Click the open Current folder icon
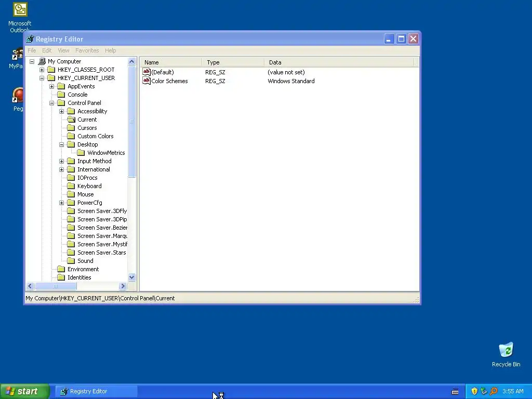532x399 pixels. point(71,119)
